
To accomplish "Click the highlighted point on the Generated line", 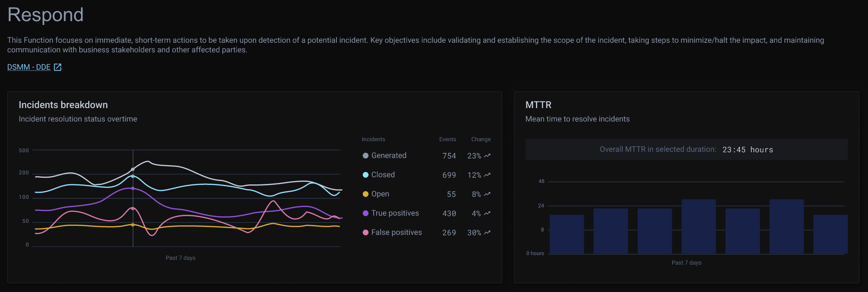I will coord(133,170).
